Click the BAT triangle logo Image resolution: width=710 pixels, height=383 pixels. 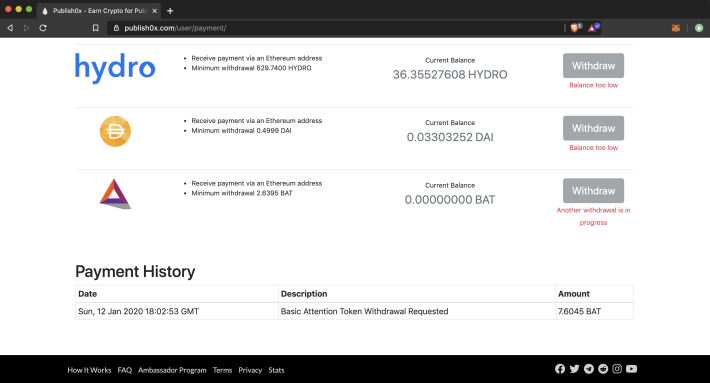115,194
